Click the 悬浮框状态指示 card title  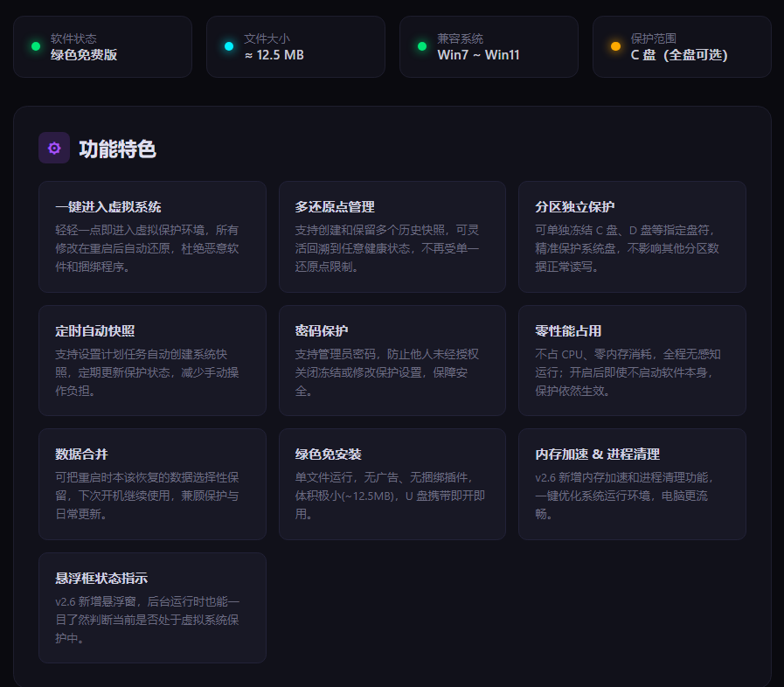(101, 578)
